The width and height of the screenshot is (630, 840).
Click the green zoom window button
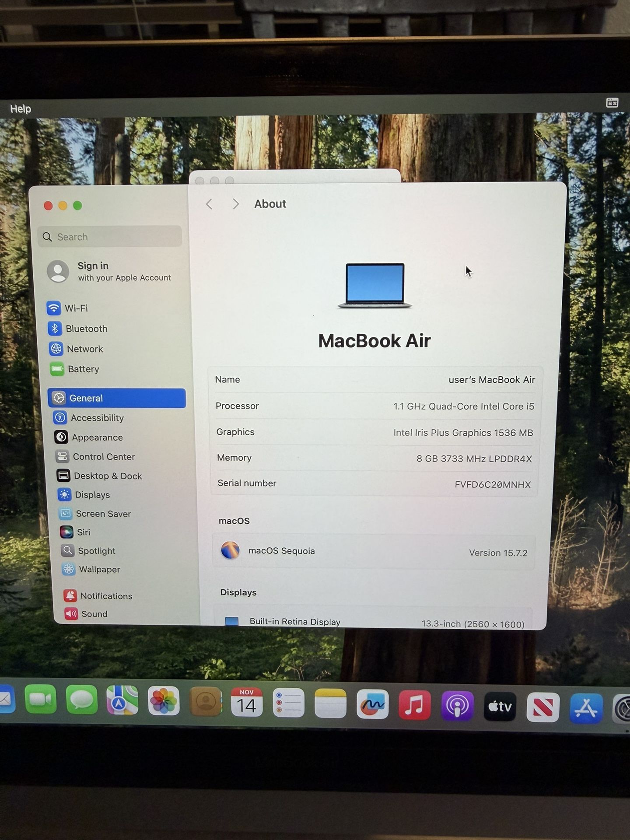tap(77, 206)
